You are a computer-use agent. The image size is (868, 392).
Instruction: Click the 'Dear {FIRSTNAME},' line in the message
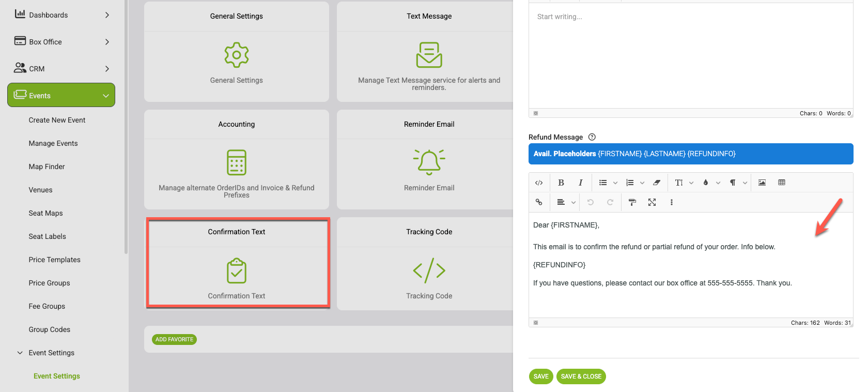coord(566,225)
